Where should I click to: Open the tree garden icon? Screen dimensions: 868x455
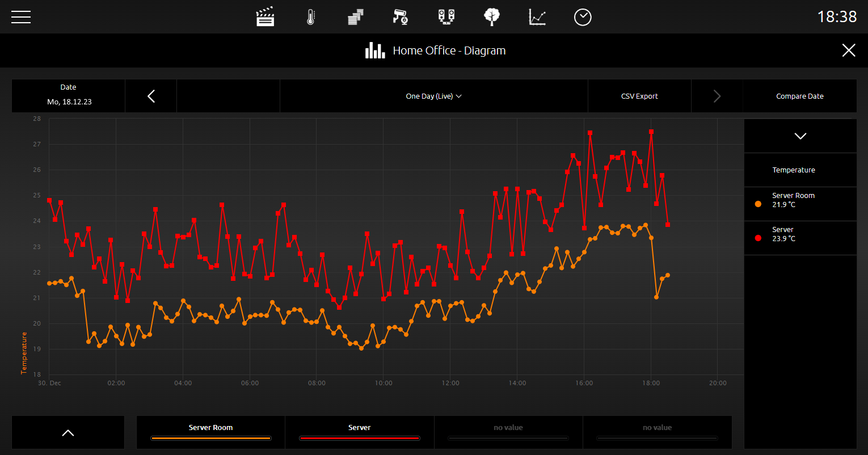pyautogui.click(x=492, y=17)
